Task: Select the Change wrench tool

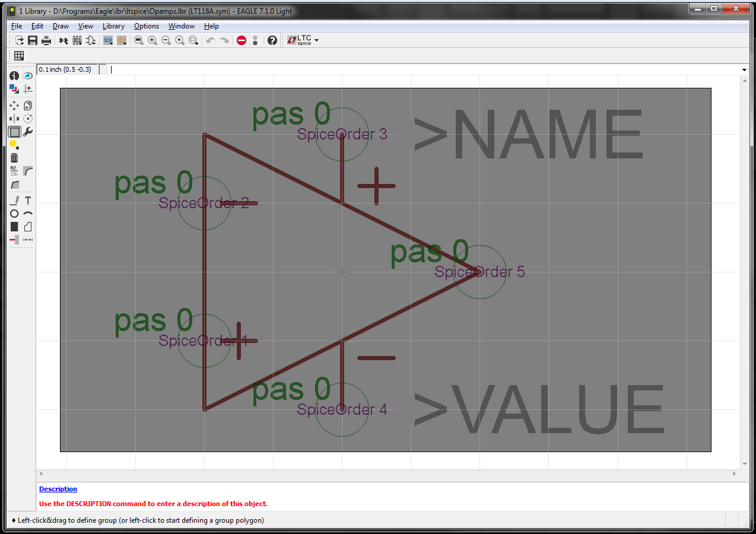Action: click(28, 132)
